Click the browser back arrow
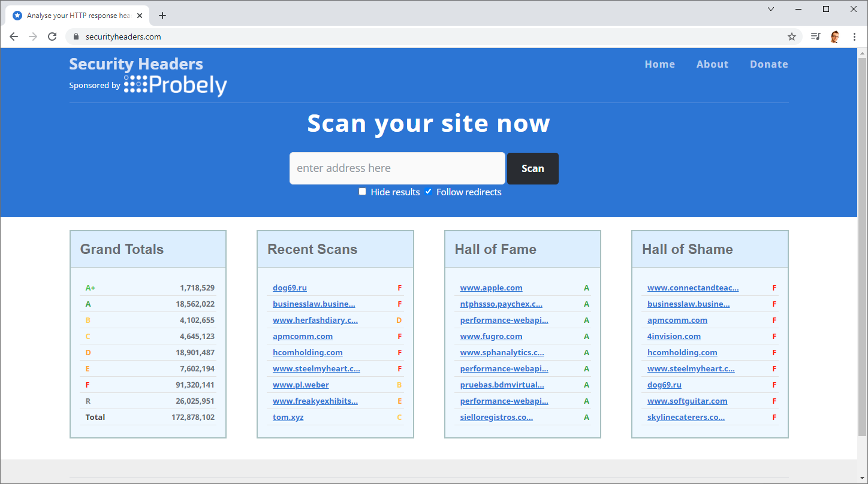This screenshot has height=484, width=868. pyautogui.click(x=14, y=37)
